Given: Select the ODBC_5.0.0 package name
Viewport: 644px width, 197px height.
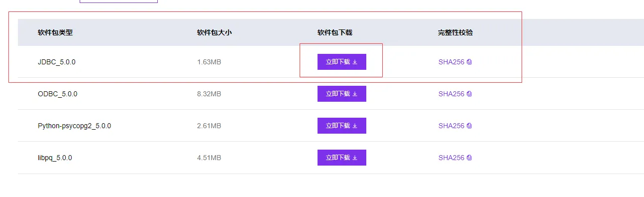Looking at the screenshot, I should click(x=58, y=94).
